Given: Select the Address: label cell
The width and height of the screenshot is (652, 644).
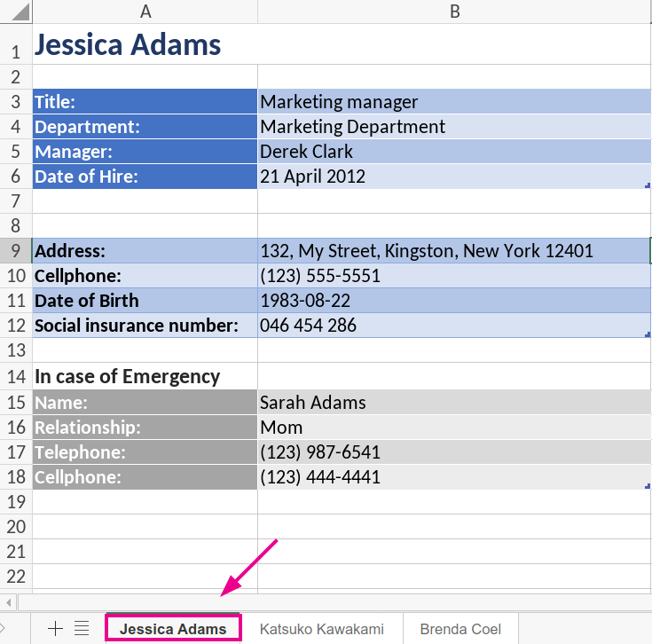Looking at the screenshot, I should click(x=145, y=251).
